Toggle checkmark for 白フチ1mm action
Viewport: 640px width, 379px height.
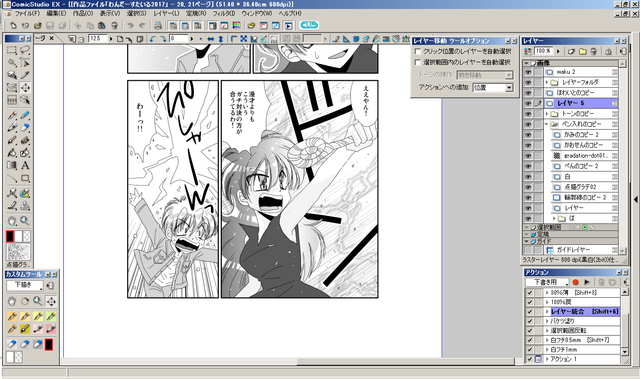point(530,350)
